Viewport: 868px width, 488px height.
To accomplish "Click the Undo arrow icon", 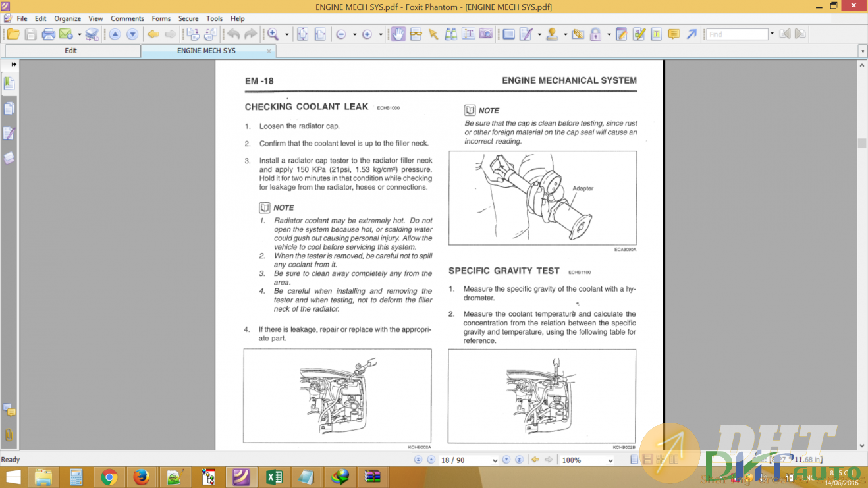I will (233, 34).
